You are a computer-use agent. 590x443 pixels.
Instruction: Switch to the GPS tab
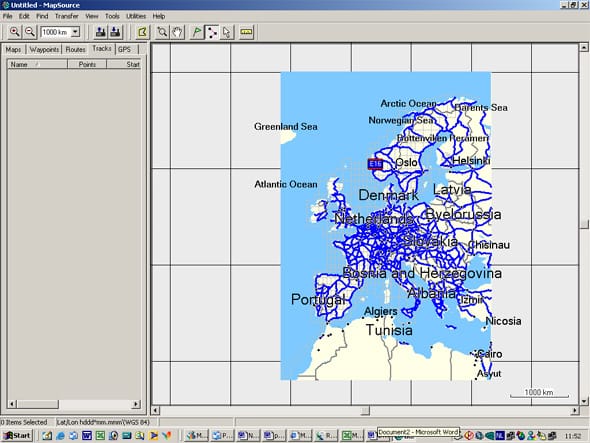(124, 49)
